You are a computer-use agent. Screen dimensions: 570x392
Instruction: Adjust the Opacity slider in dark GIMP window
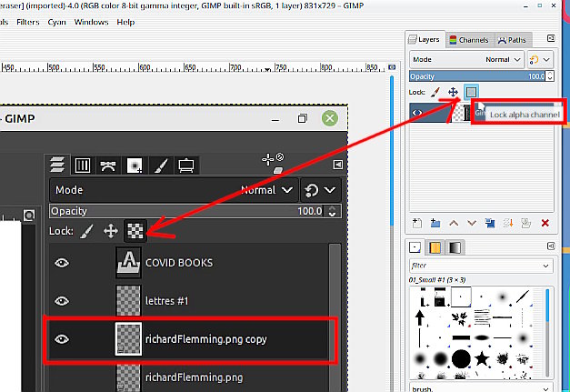tap(188, 211)
